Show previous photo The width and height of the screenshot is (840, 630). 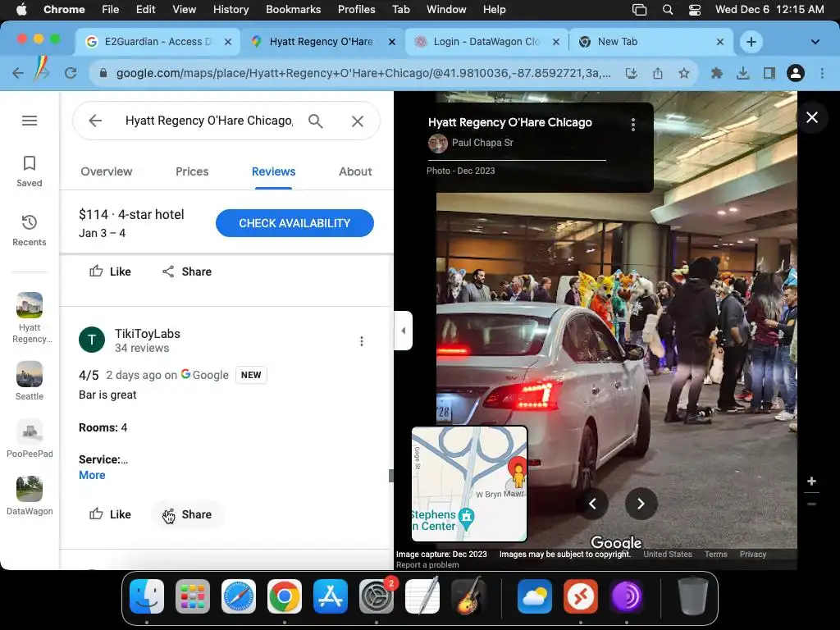tap(592, 504)
